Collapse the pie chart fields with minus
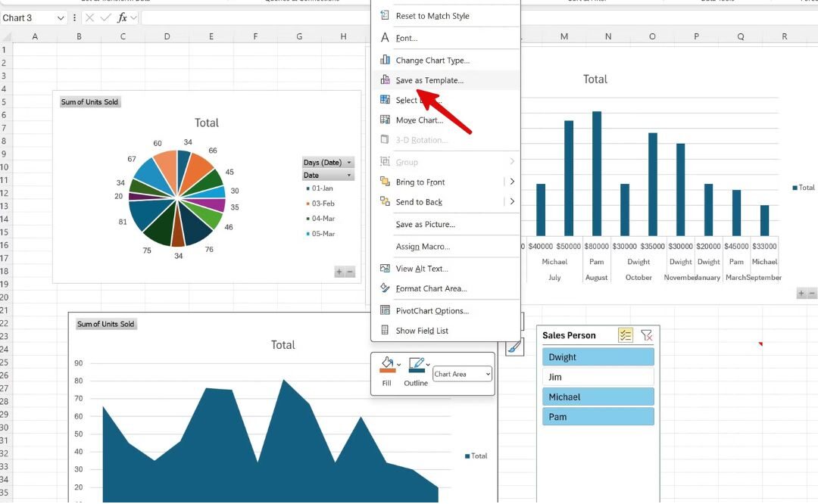818x504 pixels. point(350,272)
